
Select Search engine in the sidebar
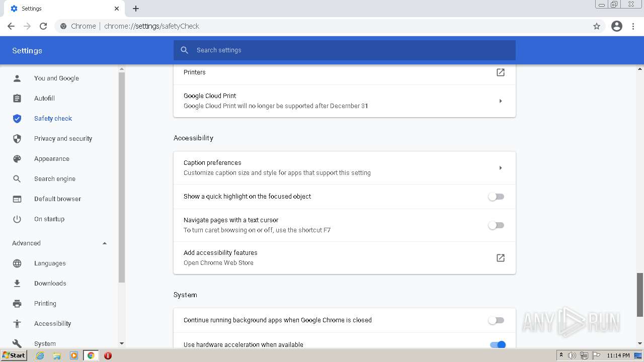(x=55, y=179)
